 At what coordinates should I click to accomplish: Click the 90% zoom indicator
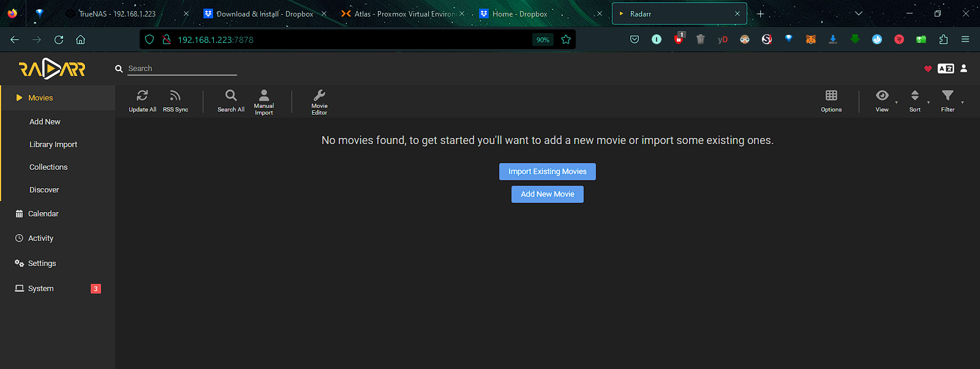tap(543, 40)
